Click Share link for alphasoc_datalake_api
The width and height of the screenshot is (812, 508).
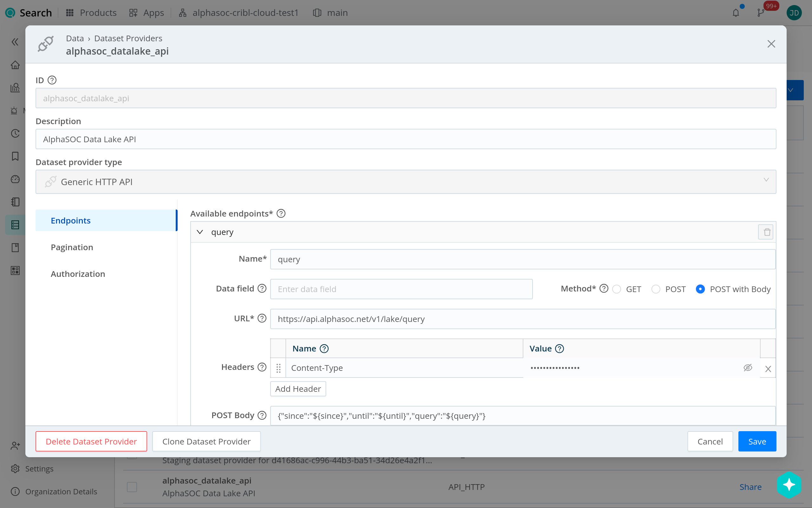(750, 487)
